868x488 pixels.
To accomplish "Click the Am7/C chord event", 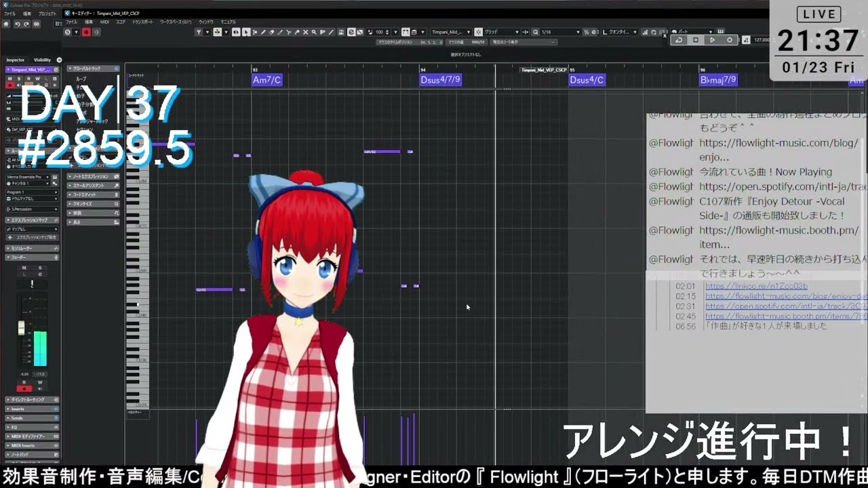I will click(267, 80).
